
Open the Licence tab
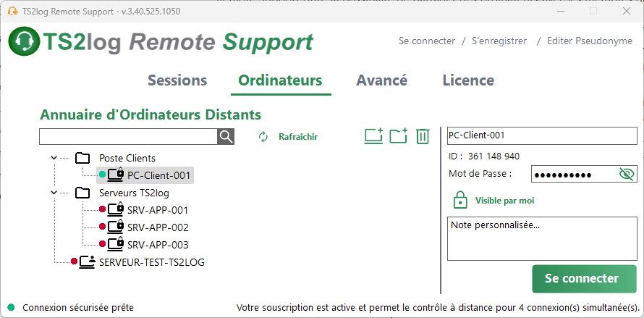click(x=468, y=80)
